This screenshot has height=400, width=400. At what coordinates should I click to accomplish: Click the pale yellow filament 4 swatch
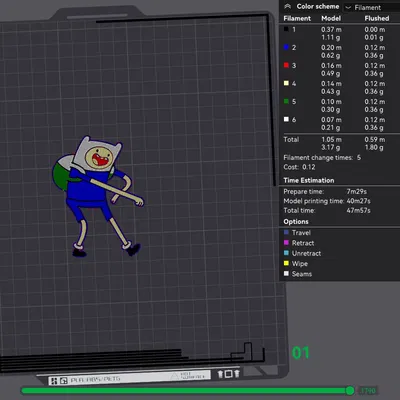click(x=286, y=83)
